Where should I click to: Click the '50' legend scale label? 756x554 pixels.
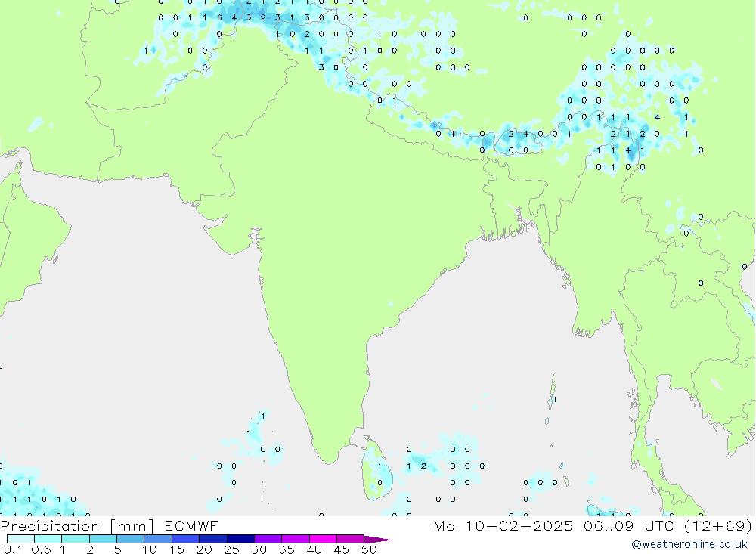tap(369, 549)
